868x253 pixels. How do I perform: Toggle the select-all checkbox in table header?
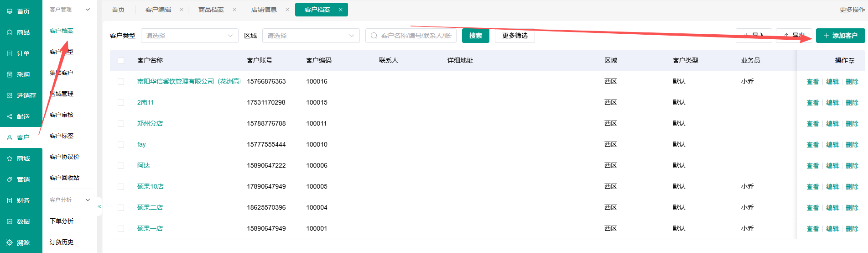tap(121, 60)
